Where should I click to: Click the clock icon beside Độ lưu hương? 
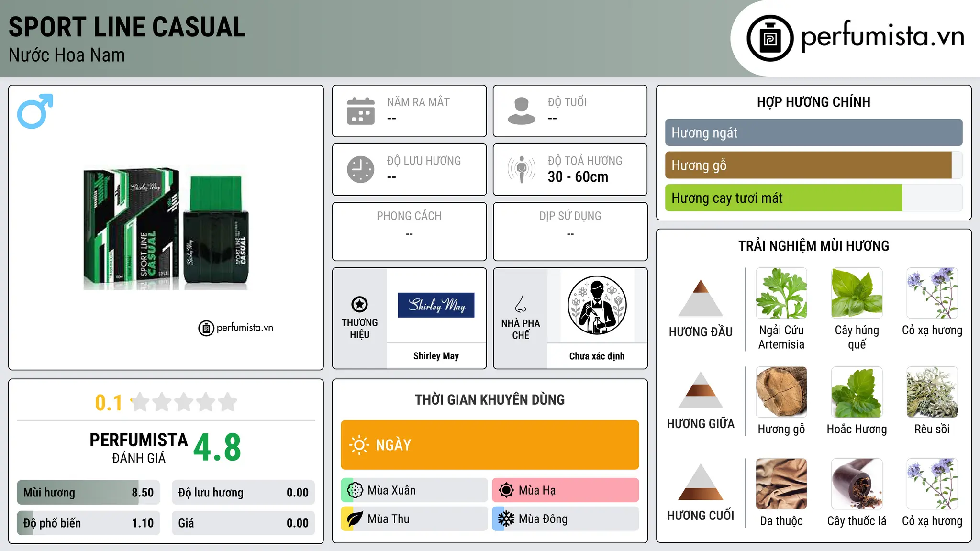pos(361,169)
